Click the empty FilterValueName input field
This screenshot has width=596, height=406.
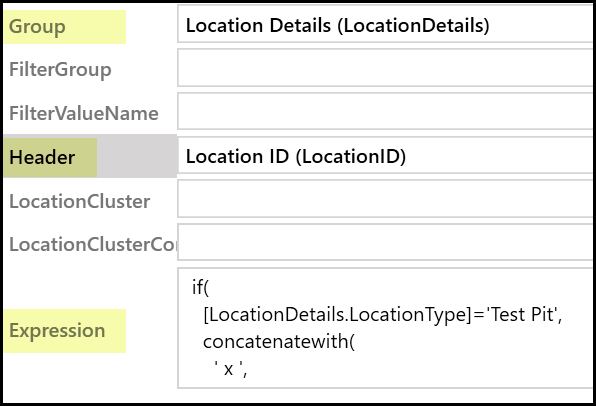(385, 111)
